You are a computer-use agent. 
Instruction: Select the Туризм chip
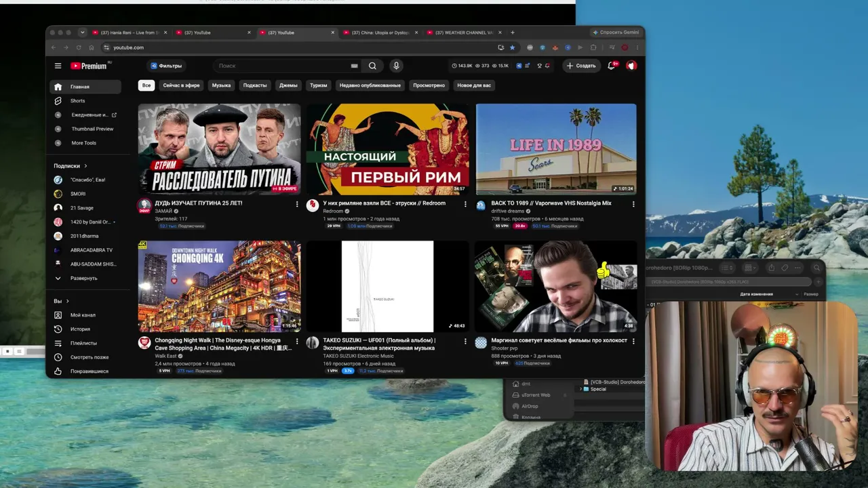point(319,85)
